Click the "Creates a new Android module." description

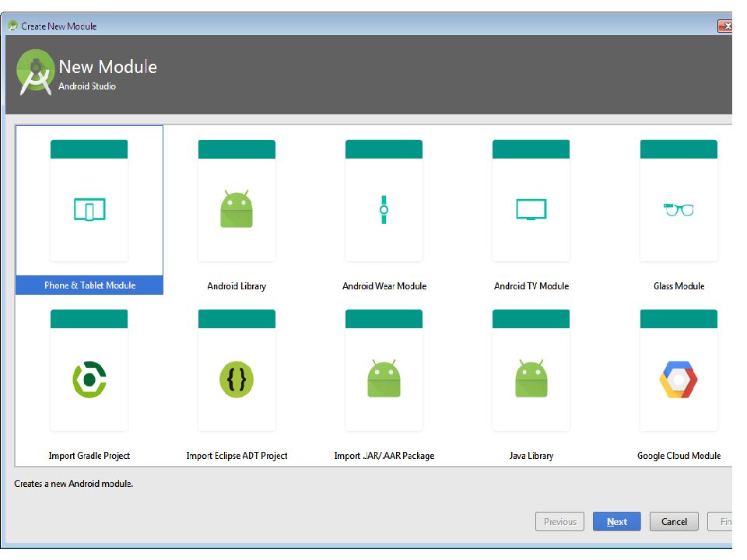pyautogui.click(x=73, y=484)
